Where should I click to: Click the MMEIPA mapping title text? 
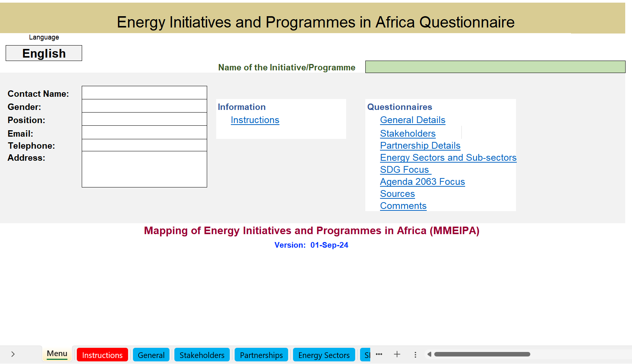tap(311, 230)
